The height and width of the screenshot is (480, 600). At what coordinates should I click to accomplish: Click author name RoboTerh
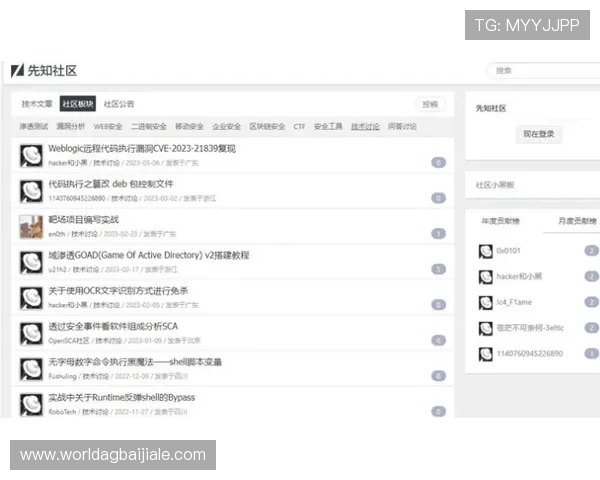pyautogui.click(x=62, y=412)
